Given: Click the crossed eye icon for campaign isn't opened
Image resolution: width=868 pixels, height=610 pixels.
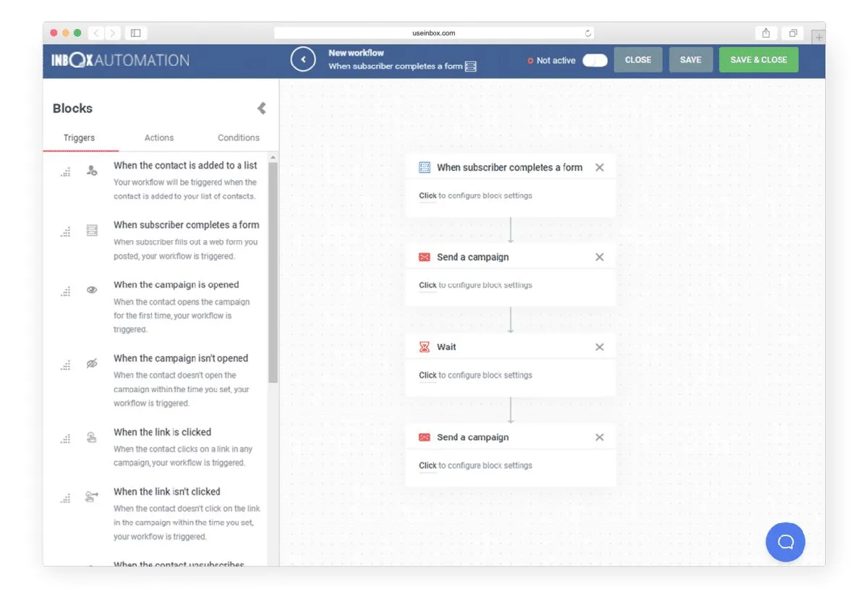Looking at the screenshot, I should tap(92, 363).
